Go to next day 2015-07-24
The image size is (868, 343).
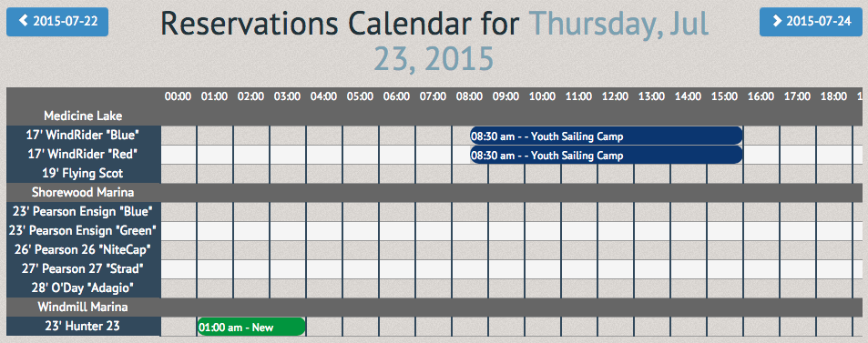coord(811,22)
